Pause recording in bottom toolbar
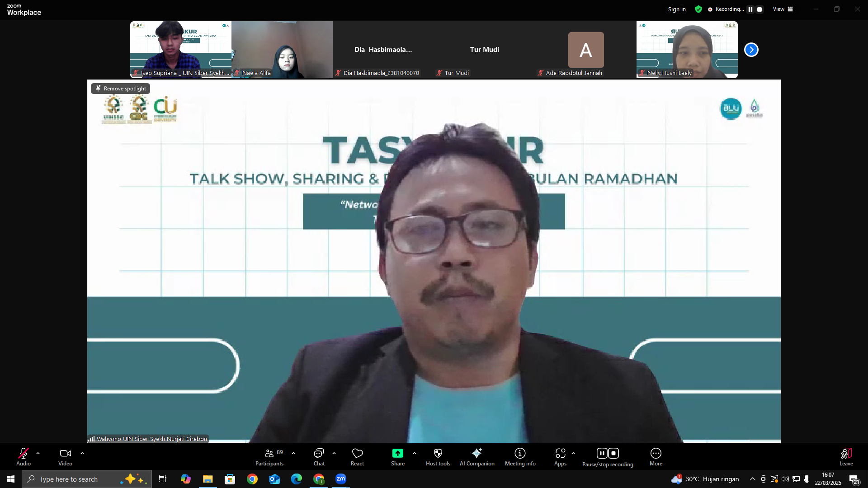 point(602,453)
